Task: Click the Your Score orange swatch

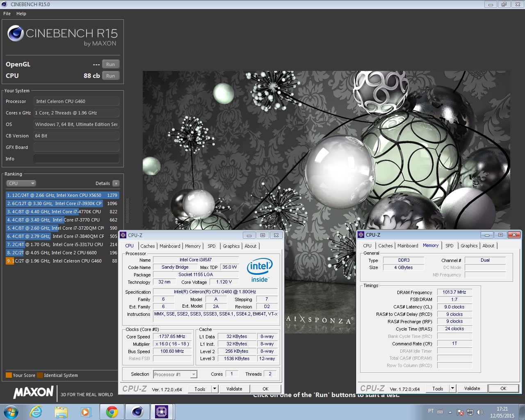Action: 9,375
